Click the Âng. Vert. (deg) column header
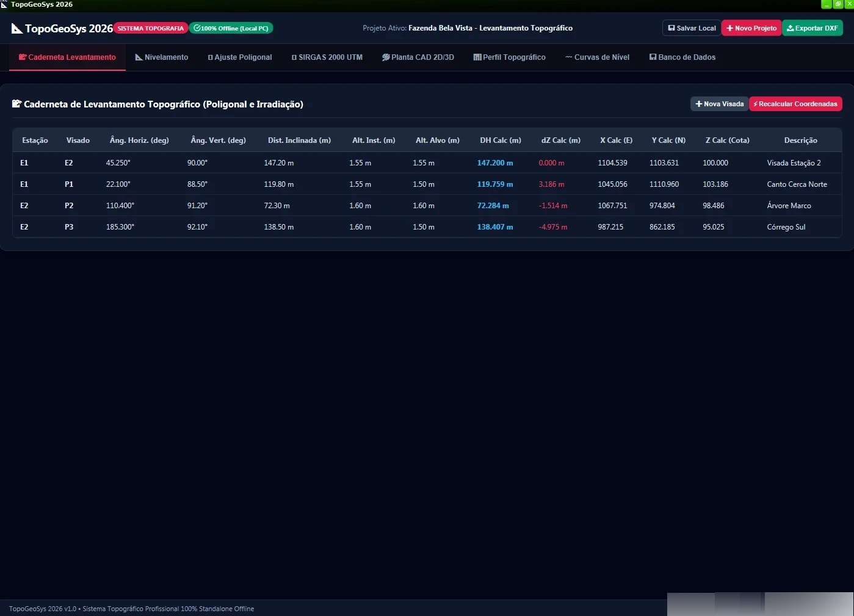The height and width of the screenshot is (616, 854). 219,140
